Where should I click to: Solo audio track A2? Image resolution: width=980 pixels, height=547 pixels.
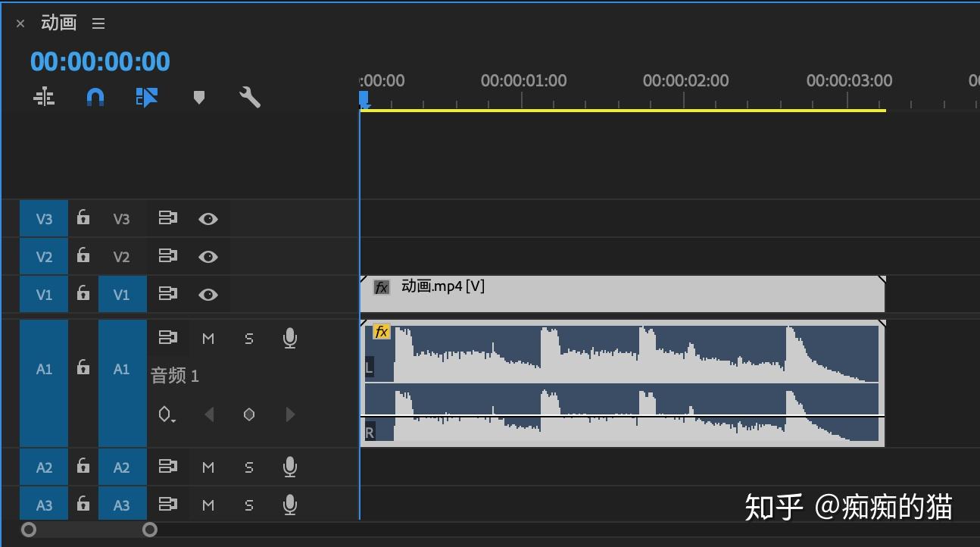[249, 467]
